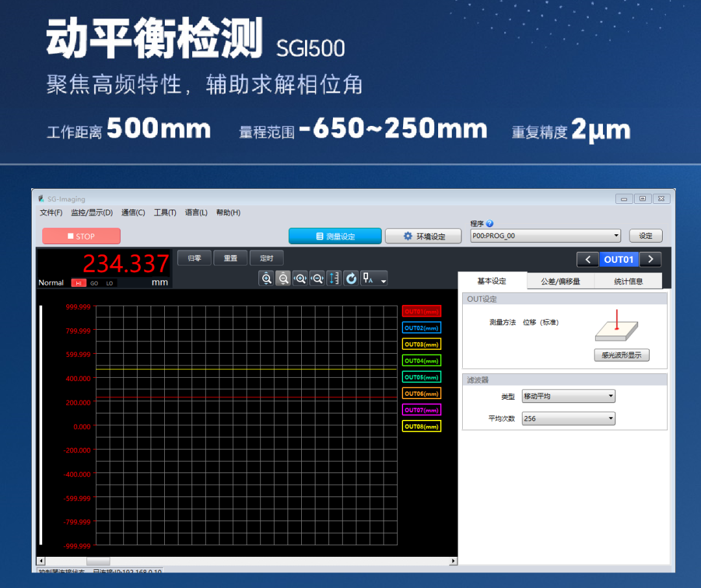Click the horizontal scrollbar thumb below graph
The image size is (701, 588).
pos(98,561)
